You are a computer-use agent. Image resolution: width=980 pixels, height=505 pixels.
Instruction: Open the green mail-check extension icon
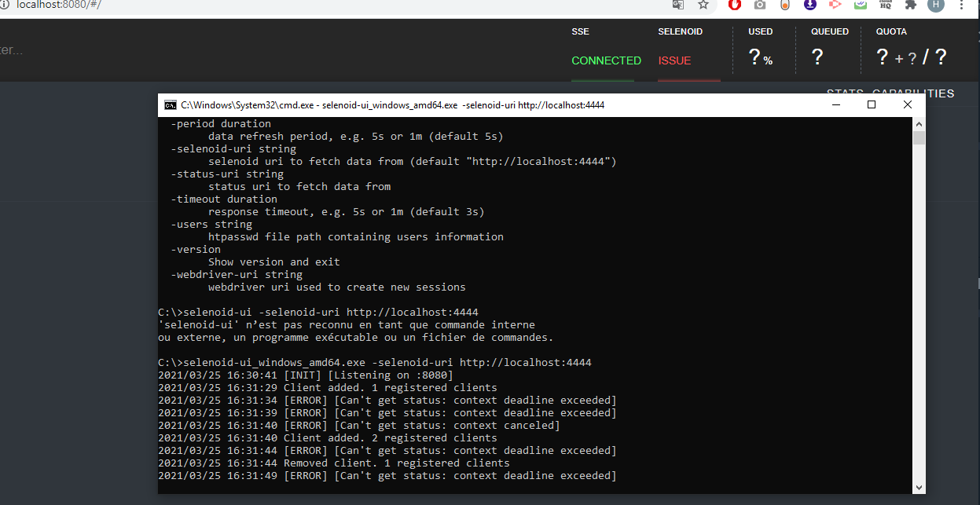861,5
